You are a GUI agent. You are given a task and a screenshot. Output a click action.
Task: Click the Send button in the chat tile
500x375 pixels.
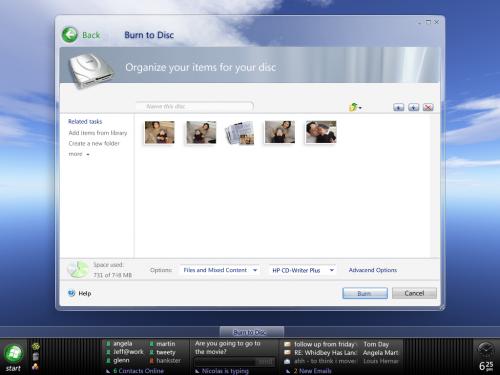[266, 362]
